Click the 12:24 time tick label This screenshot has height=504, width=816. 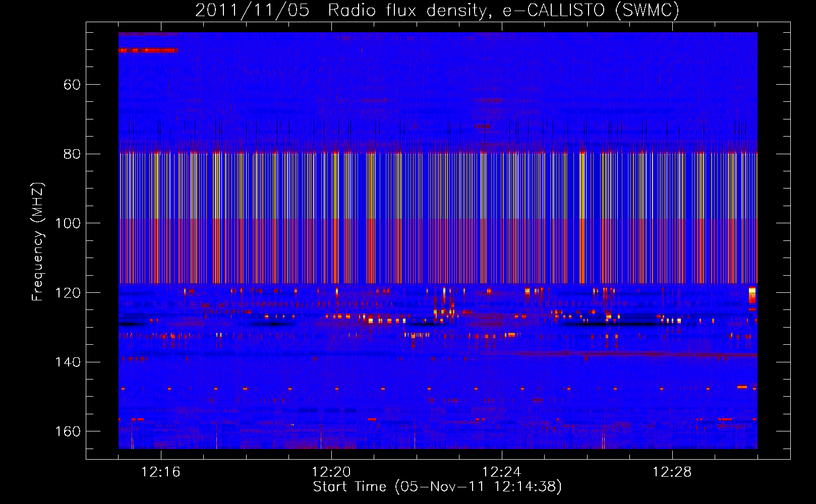(502, 472)
